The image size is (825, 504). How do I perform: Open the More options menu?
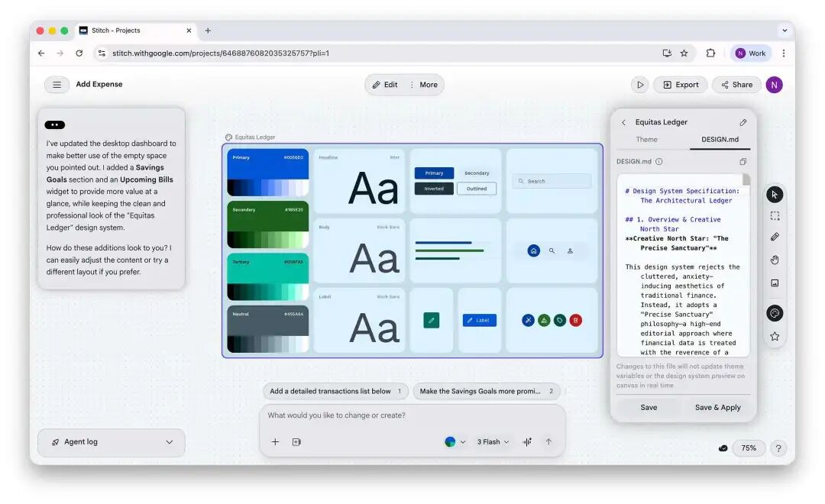(424, 85)
